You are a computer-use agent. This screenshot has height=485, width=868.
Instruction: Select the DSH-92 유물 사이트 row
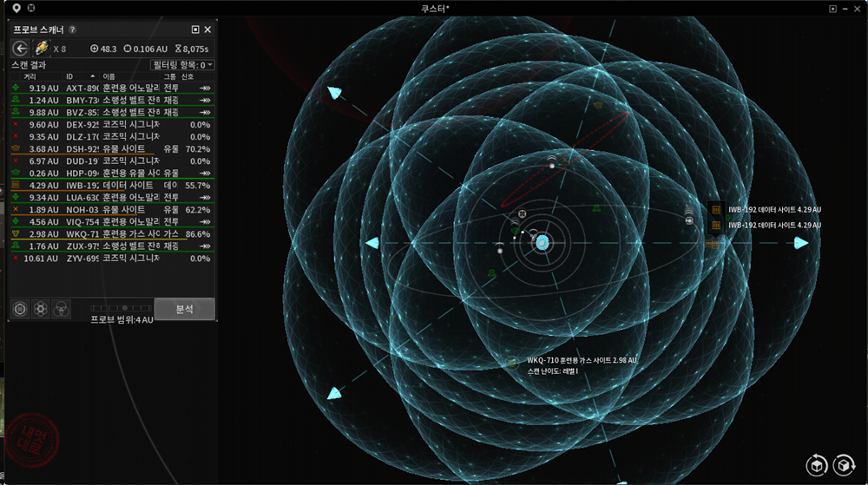tap(112, 148)
